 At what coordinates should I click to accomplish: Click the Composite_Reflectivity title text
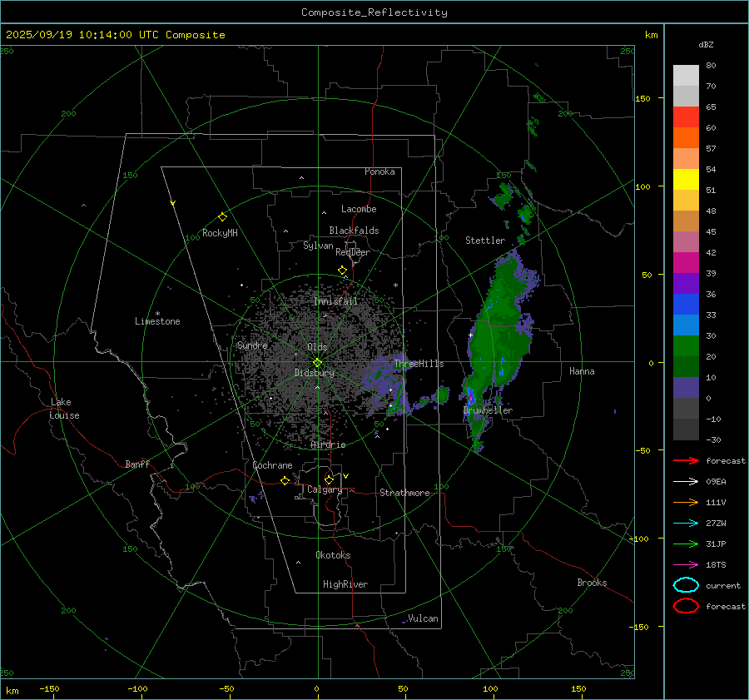tap(374, 12)
